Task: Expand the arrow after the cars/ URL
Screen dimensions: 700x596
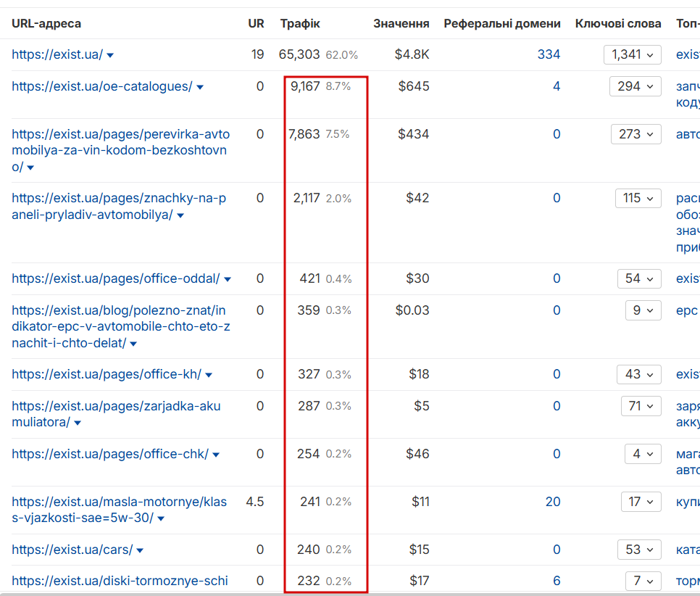Action: (140, 550)
